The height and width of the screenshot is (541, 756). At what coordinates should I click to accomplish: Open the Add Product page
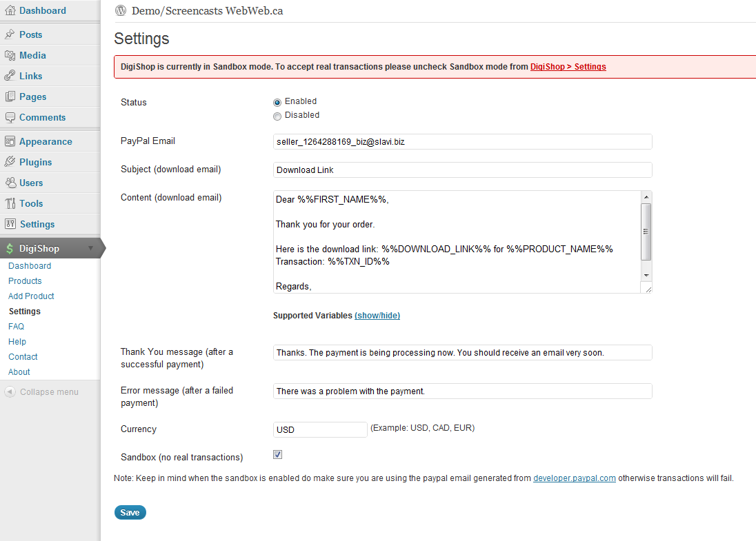click(31, 296)
